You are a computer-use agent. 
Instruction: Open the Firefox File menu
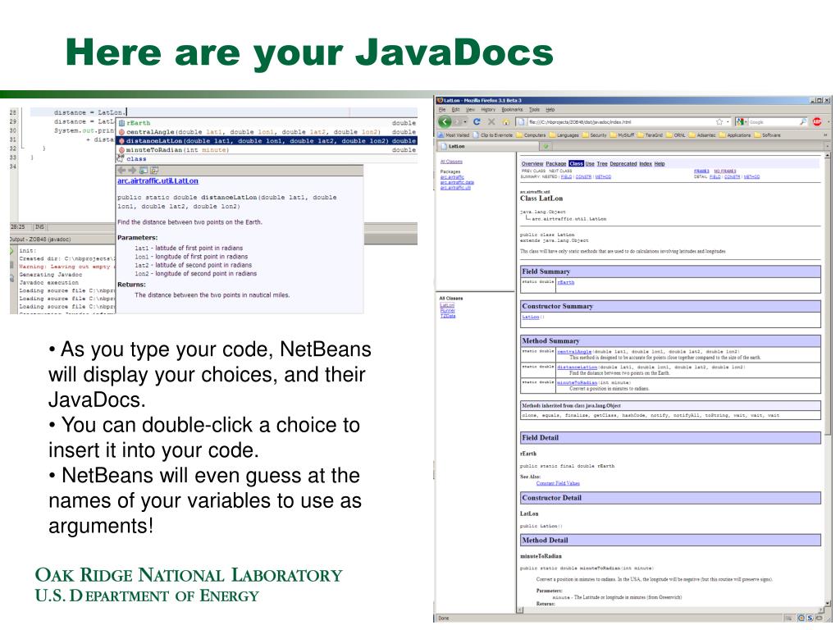coord(442,109)
